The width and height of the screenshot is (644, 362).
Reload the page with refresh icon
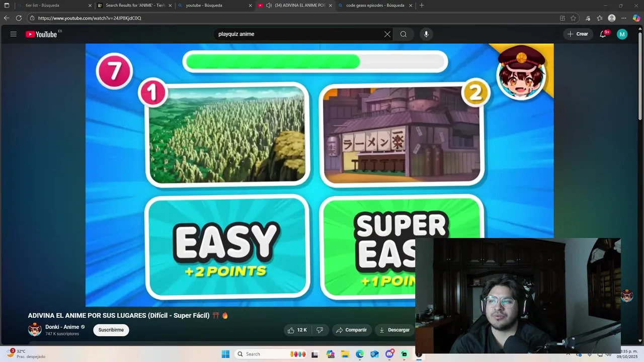click(x=19, y=18)
